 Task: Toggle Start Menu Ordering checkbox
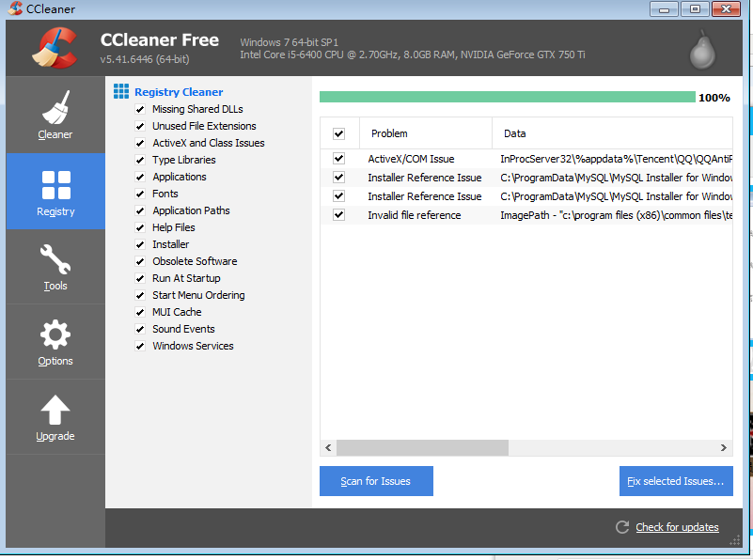click(140, 295)
